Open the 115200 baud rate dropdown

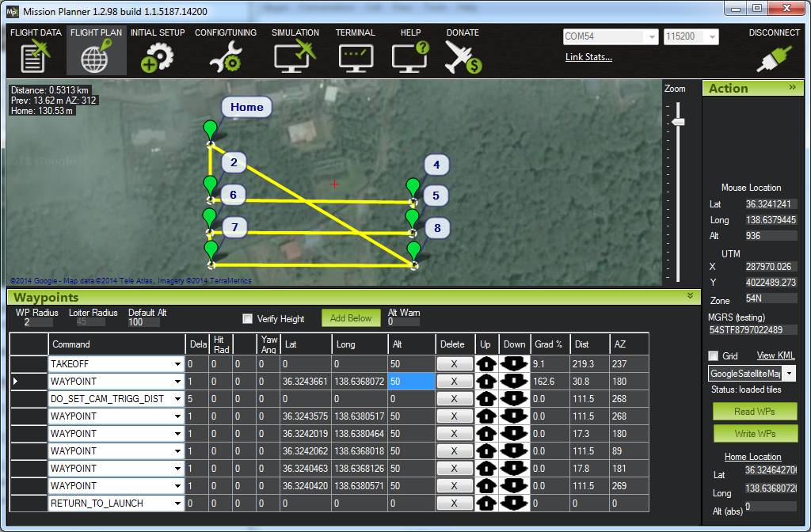712,37
